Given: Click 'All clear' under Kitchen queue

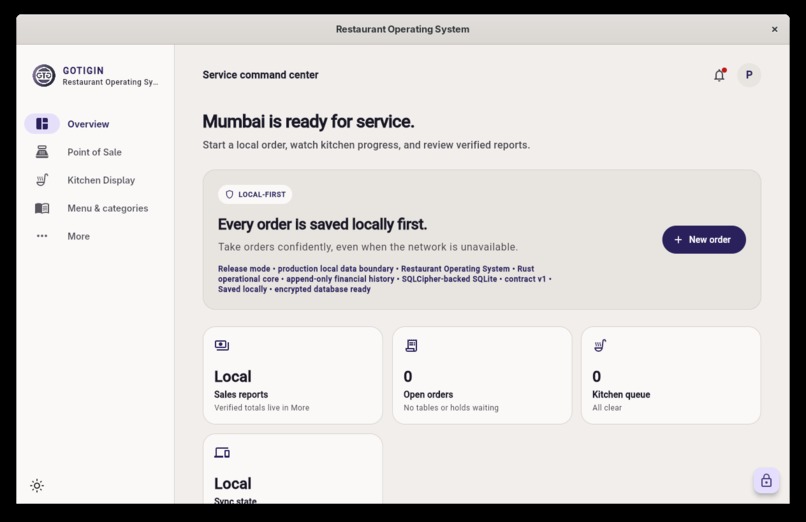Looking at the screenshot, I should (x=607, y=407).
